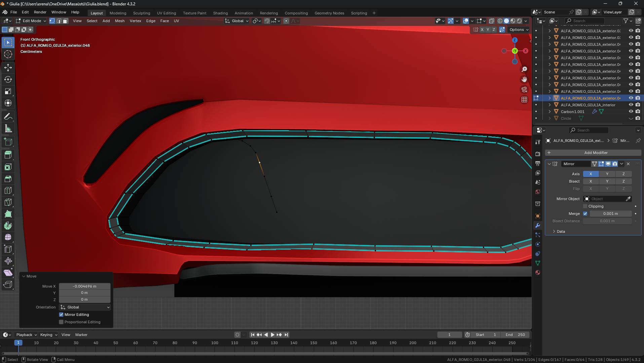
Task: Click the End frame 250 field
Action: 515,335
